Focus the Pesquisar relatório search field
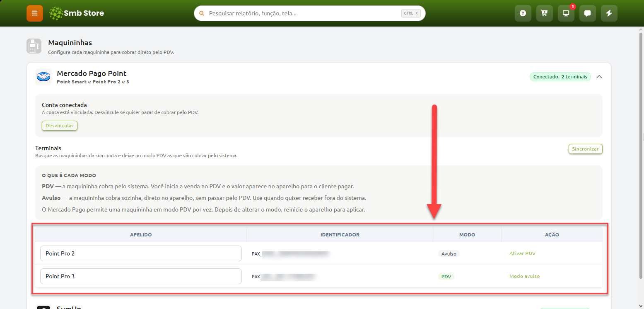644x309 pixels. (x=309, y=13)
